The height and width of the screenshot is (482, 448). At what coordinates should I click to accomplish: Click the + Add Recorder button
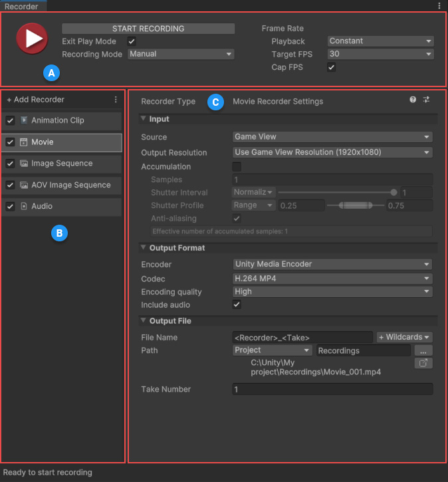point(36,100)
